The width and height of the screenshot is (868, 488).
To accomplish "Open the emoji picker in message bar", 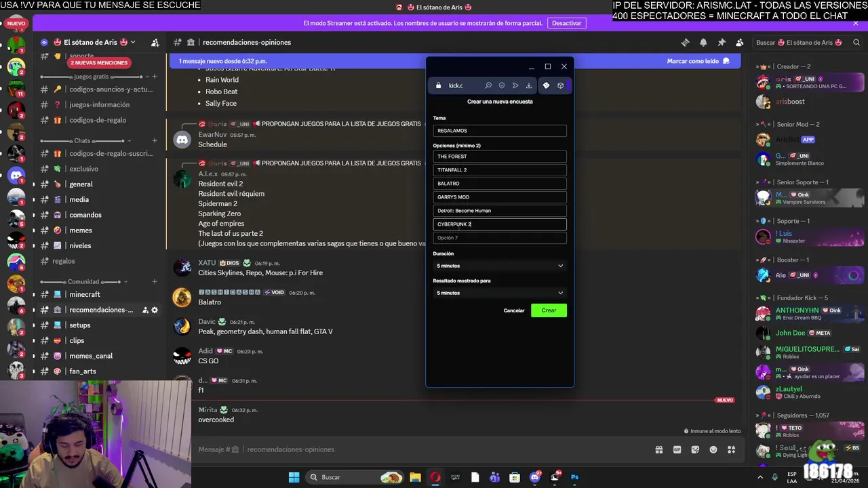I will [x=713, y=449].
